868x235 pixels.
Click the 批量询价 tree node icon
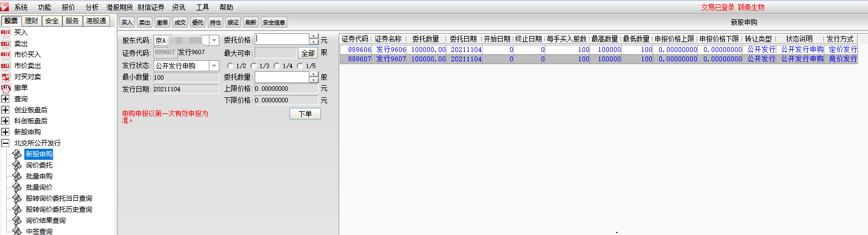[x=17, y=187]
